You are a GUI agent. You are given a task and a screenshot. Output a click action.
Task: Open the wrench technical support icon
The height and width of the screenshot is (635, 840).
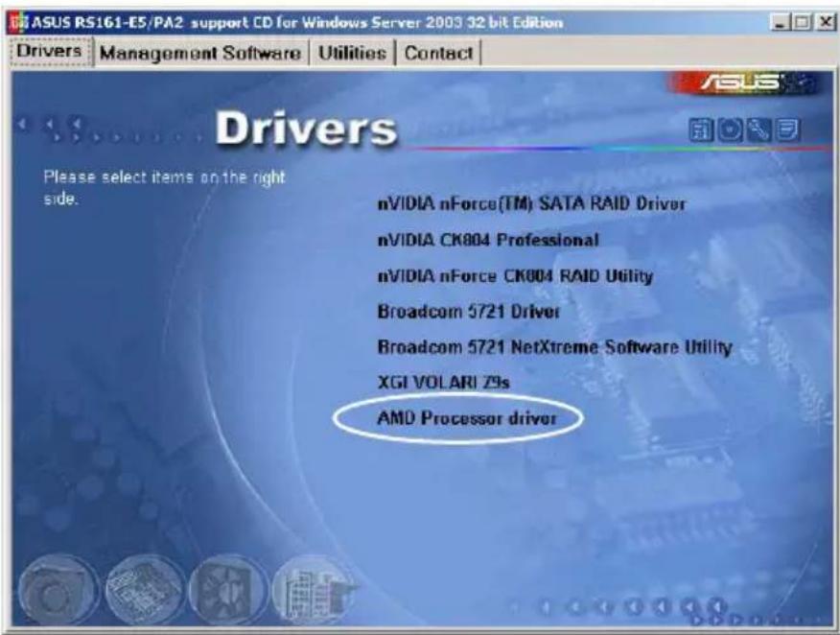click(x=758, y=129)
